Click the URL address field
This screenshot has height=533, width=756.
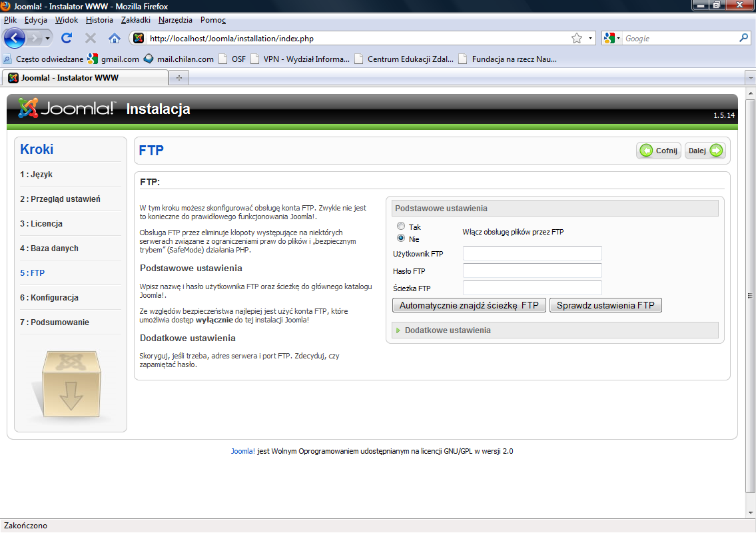tap(357, 38)
